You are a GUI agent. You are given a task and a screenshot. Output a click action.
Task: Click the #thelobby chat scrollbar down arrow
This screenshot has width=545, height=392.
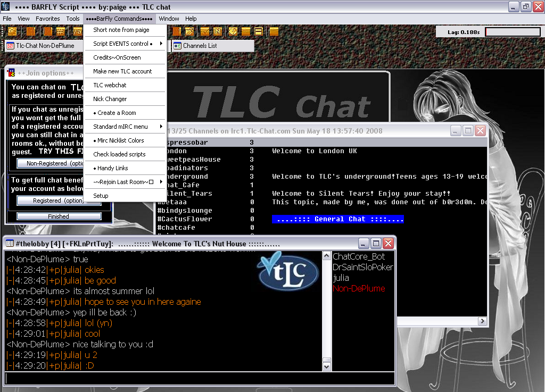[x=327, y=366]
